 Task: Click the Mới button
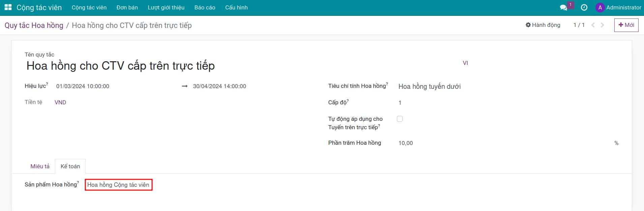(x=626, y=25)
